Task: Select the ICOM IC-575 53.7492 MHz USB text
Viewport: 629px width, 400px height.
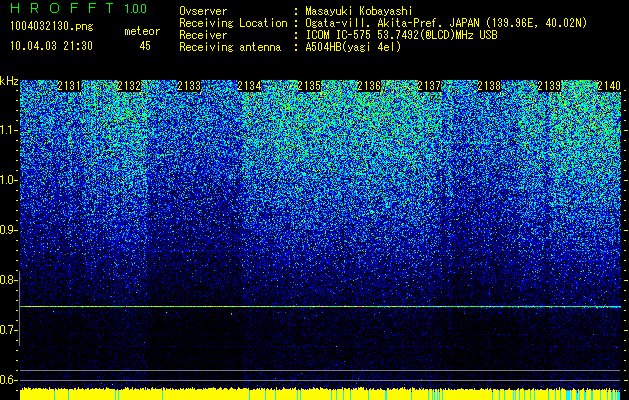Action: (x=401, y=35)
